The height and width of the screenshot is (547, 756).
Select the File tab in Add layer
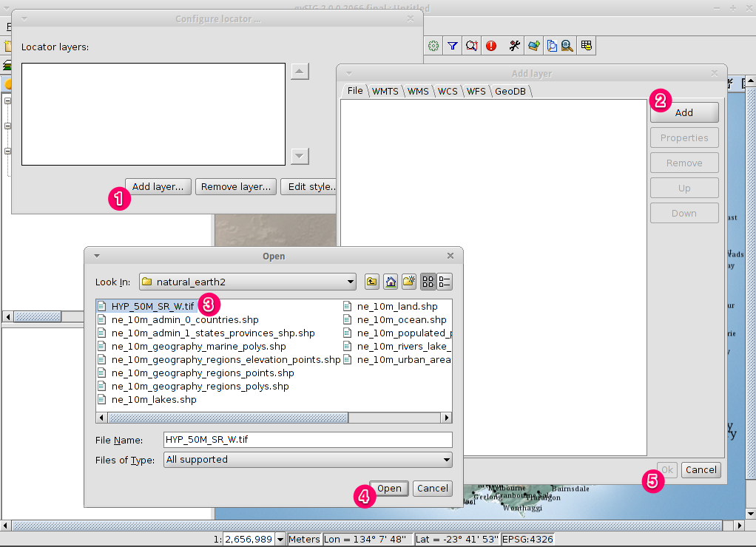pos(355,91)
